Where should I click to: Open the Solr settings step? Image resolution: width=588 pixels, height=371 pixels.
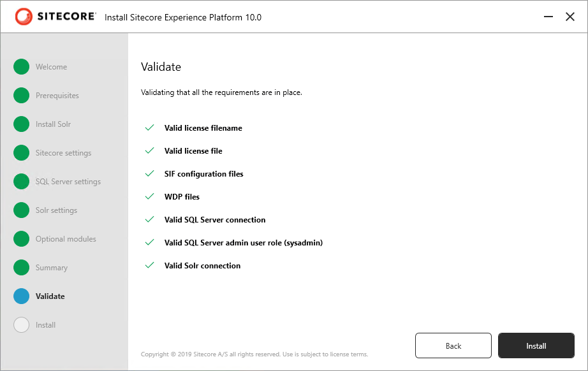(x=56, y=210)
